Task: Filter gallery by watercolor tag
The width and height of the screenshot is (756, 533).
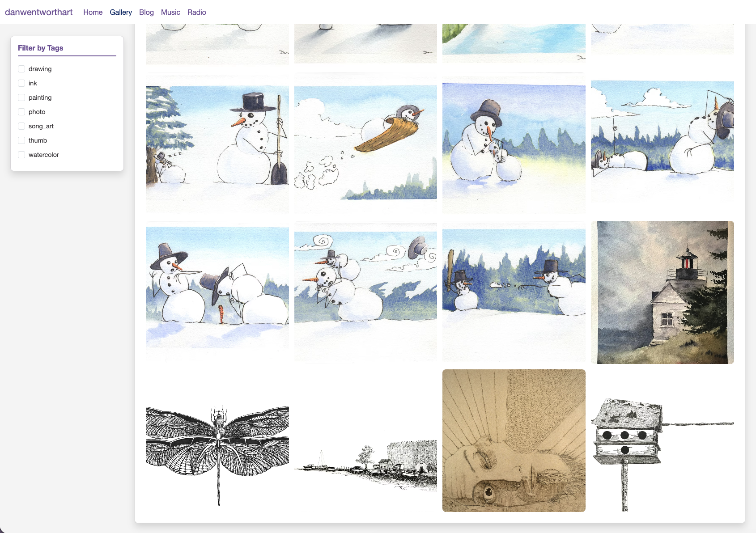Action: click(x=21, y=155)
